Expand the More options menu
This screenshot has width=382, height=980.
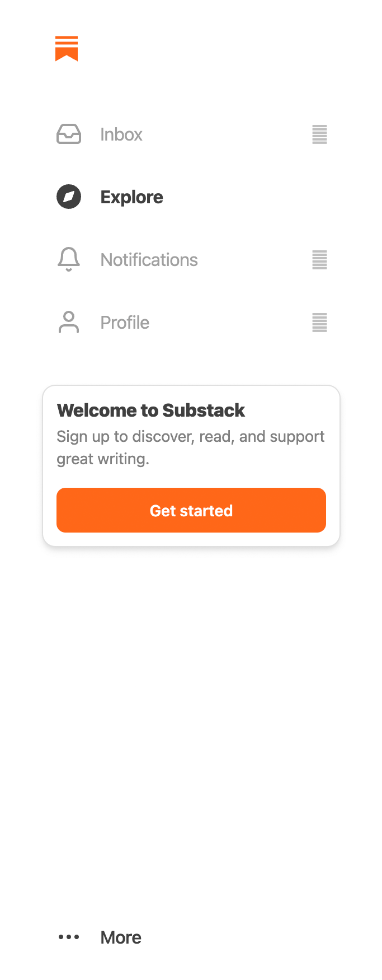pos(121,937)
